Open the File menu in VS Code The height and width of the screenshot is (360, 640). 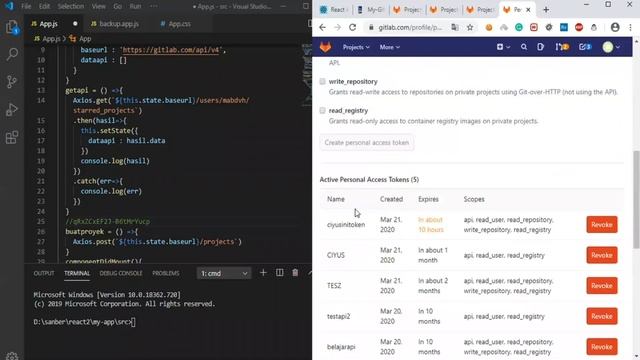click(26, 6)
